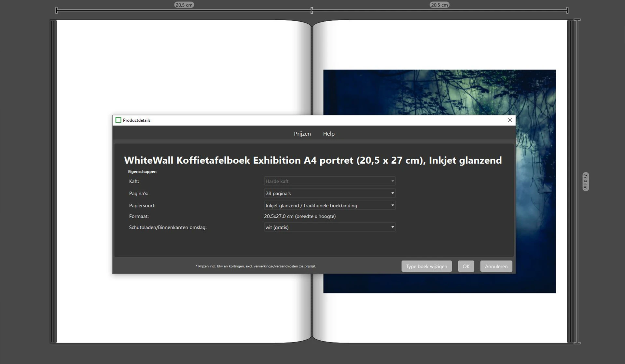Expand the Papiersoort dropdown
The height and width of the screenshot is (364, 625).
pyautogui.click(x=329, y=205)
